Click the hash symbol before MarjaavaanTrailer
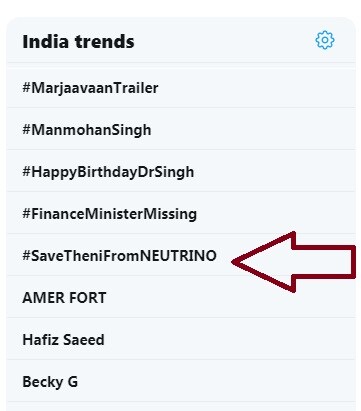This screenshot has height=411, width=361. tap(27, 88)
